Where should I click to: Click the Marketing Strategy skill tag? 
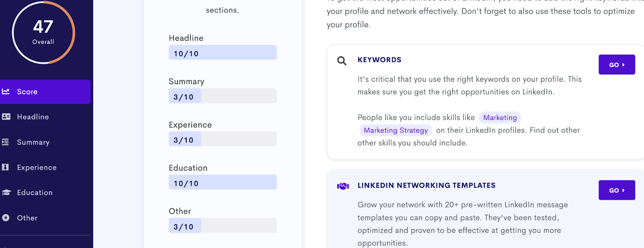tap(396, 130)
